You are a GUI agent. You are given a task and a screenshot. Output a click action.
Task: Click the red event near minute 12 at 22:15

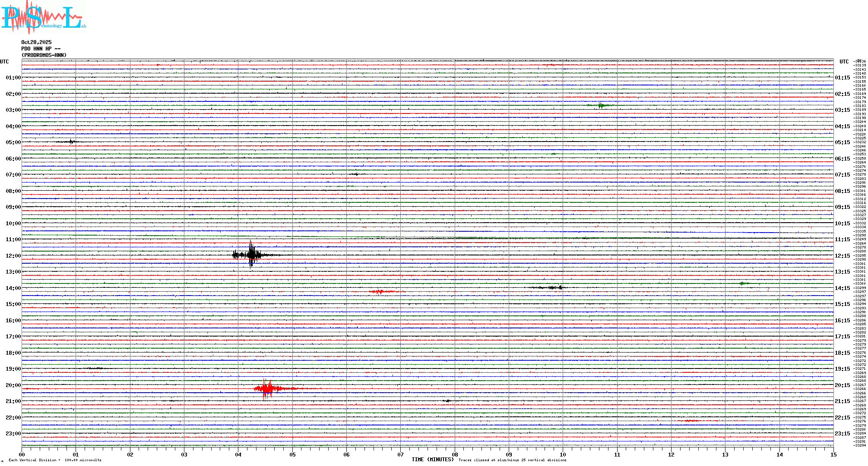point(691,420)
